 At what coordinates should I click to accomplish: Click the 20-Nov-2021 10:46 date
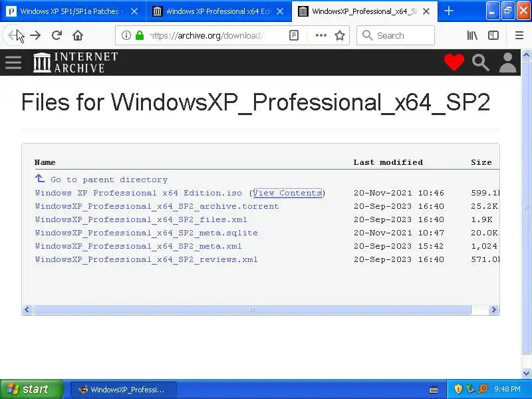[x=398, y=193]
